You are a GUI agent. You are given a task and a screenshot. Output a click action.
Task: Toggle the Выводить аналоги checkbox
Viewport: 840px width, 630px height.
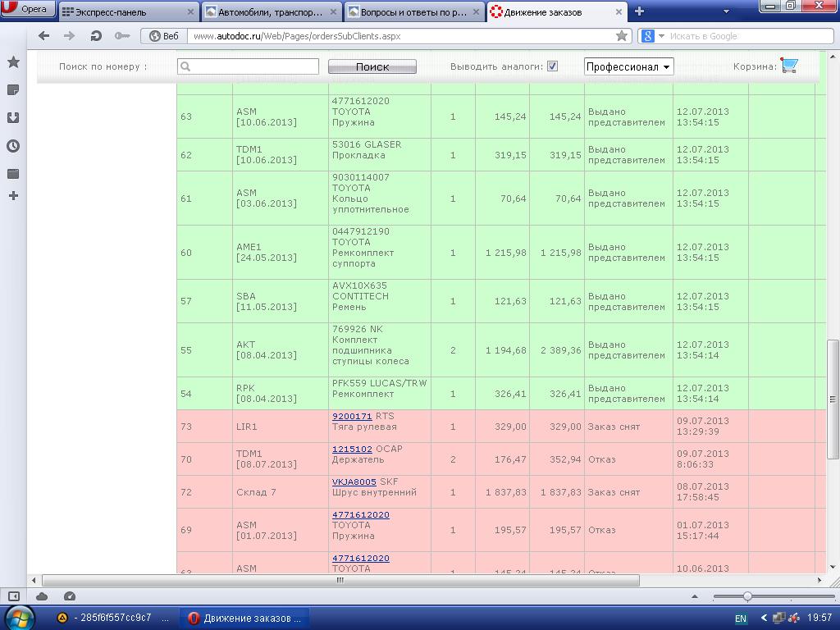(x=552, y=66)
